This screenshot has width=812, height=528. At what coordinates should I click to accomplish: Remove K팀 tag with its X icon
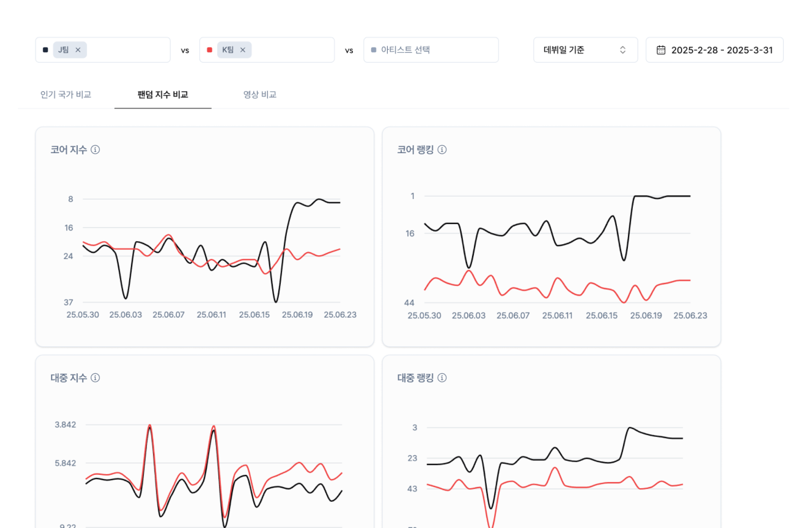click(x=243, y=50)
